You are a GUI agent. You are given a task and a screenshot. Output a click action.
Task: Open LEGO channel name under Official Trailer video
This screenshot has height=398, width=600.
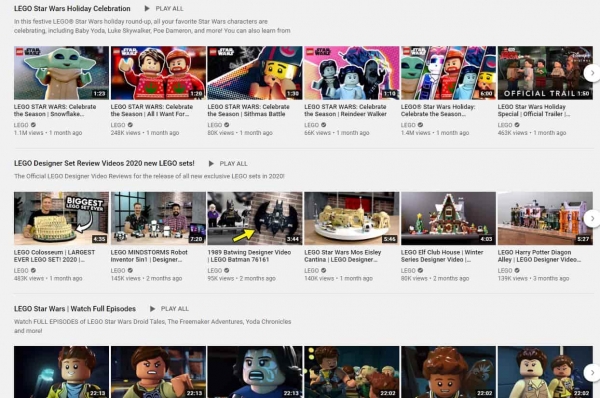pyautogui.click(x=505, y=125)
